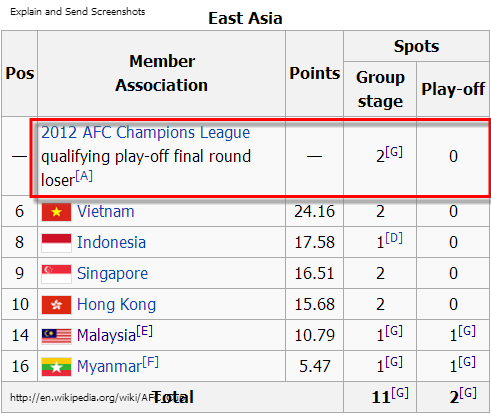The image size is (491, 416).
Task: Open the Malaysia link
Action: click(x=106, y=335)
